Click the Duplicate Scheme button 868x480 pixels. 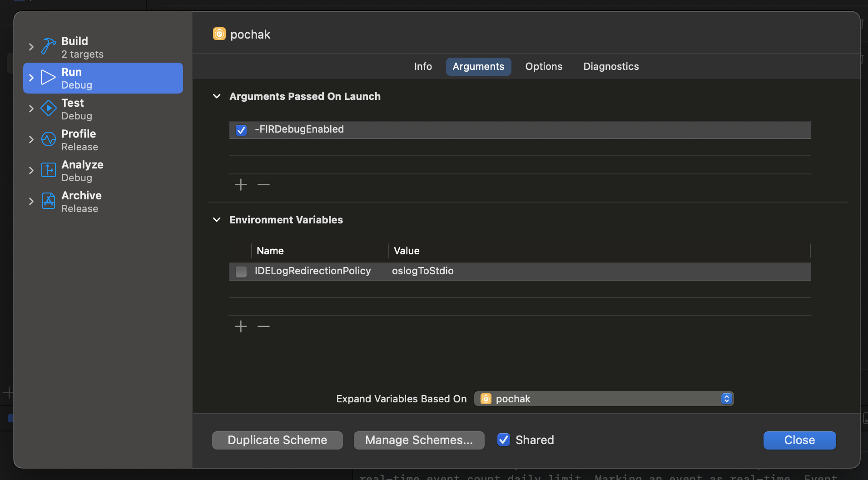point(277,440)
